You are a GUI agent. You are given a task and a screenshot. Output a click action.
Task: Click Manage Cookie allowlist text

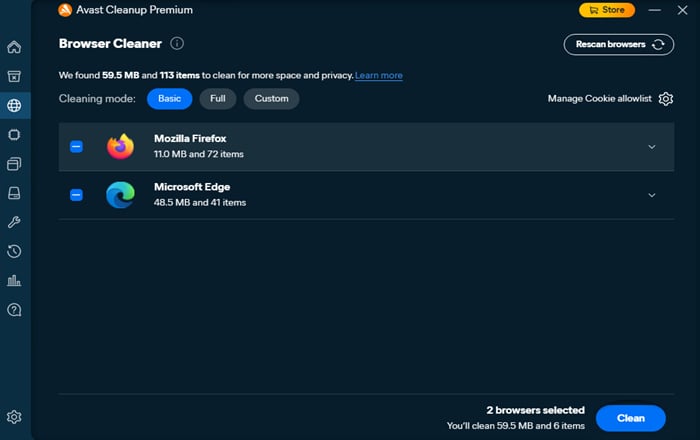600,99
